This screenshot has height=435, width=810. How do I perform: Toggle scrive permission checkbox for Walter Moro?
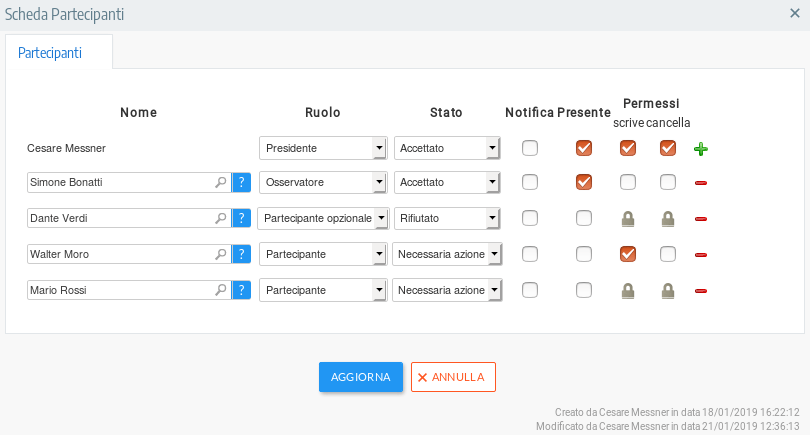(x=628, y=254)
